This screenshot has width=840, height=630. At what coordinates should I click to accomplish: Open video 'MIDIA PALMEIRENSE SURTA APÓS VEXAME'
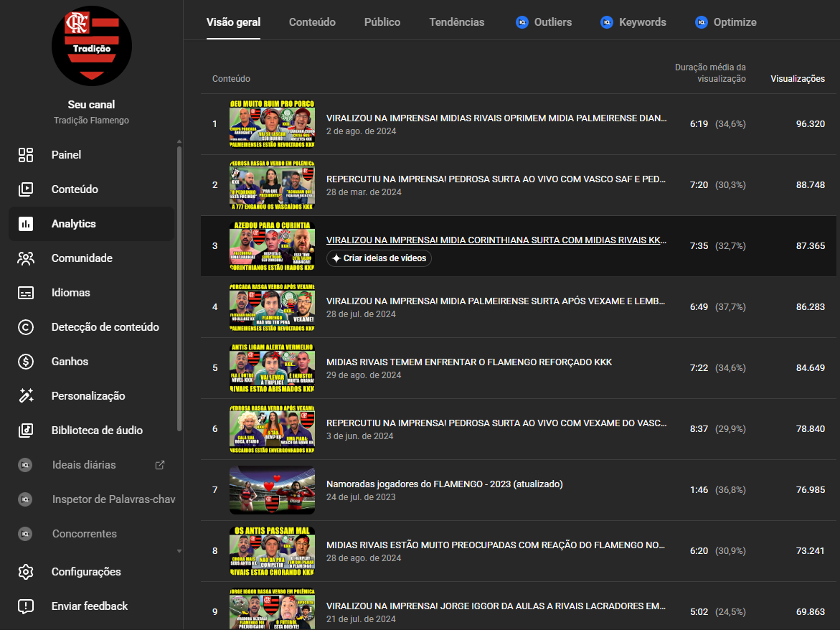point(496,301)
